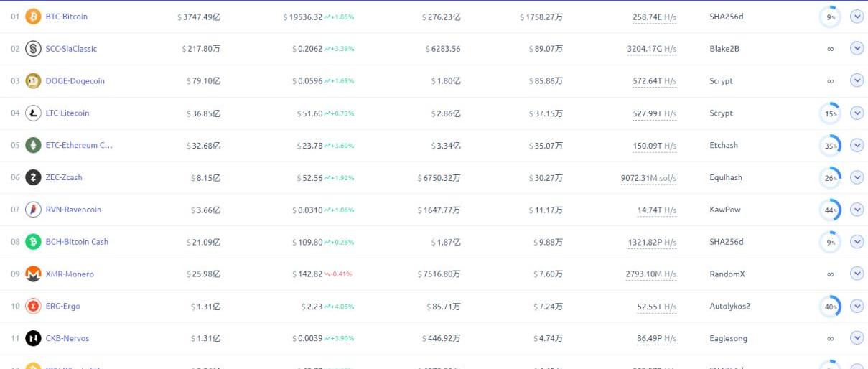Click the 44% progress ring for Ravencoin

[x=830, y=210]
